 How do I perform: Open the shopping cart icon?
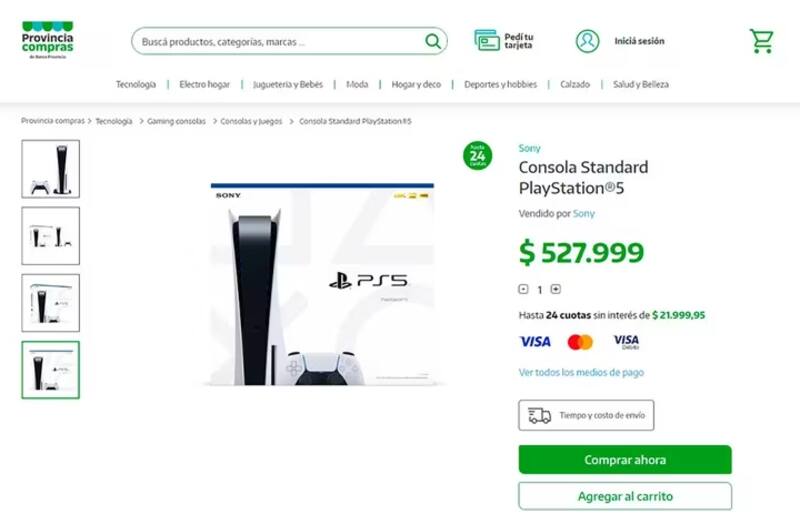761,41
